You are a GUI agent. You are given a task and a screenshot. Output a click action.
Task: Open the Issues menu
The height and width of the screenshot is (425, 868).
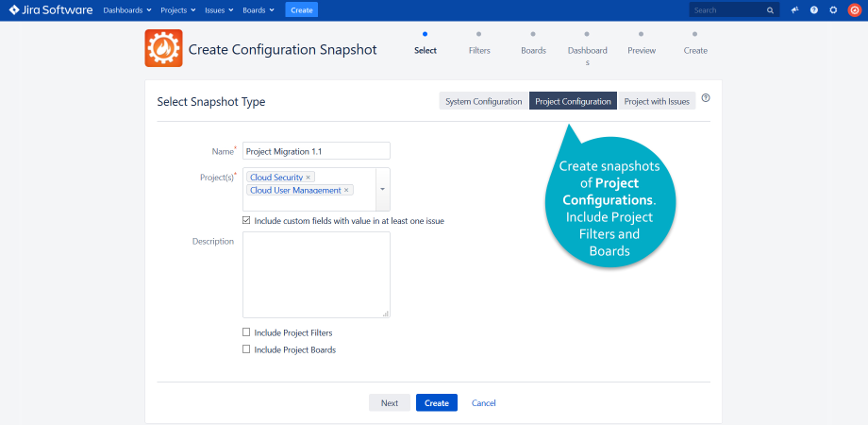tap(219, 10)
